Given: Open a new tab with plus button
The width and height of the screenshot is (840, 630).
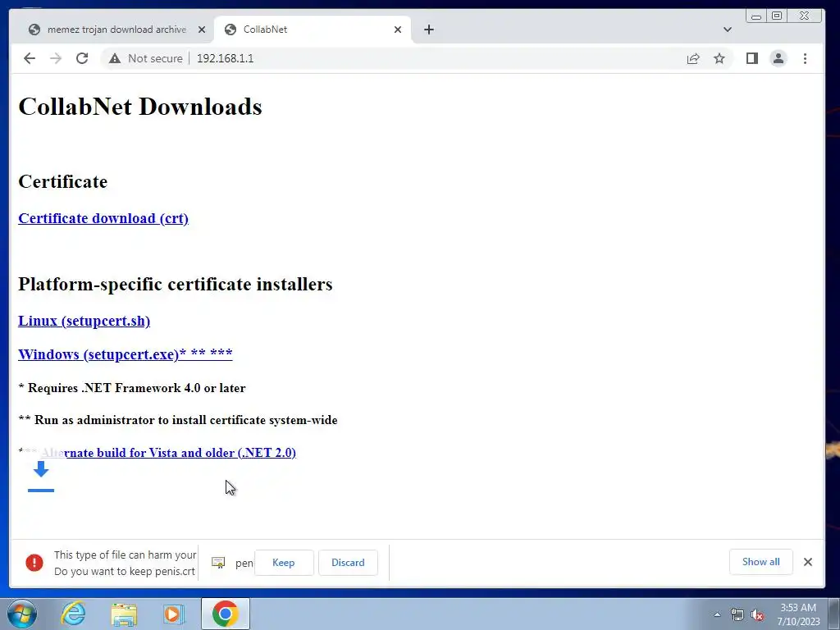Looking at the screenshot, I should coord(428,30).
